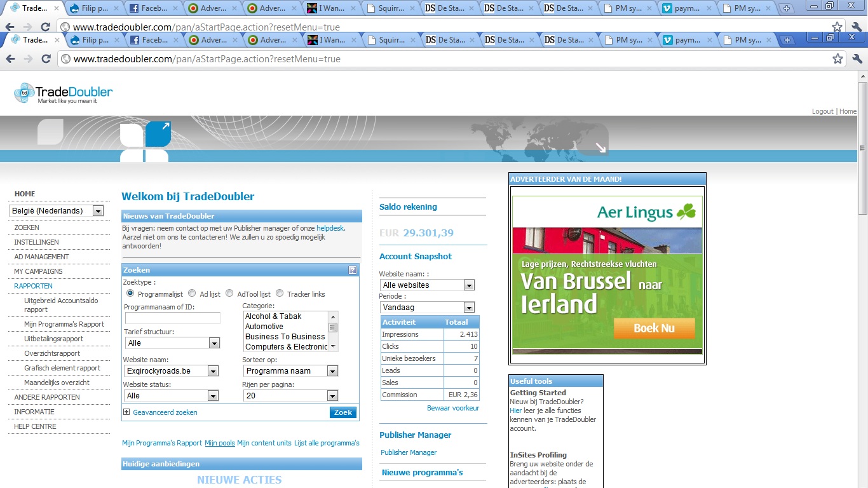This screenshot has height=488, width=868.
Task: Click the Mijn pools link
Action: [220, 443]
